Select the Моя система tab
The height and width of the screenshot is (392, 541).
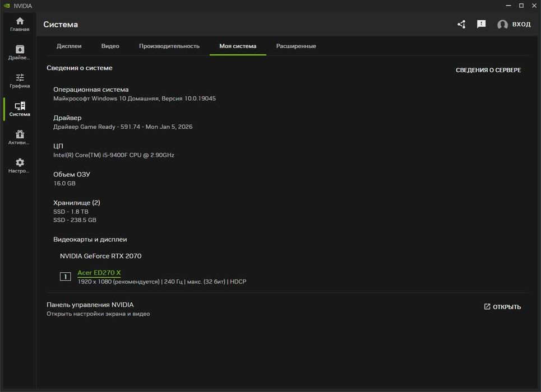coord(238,46)
